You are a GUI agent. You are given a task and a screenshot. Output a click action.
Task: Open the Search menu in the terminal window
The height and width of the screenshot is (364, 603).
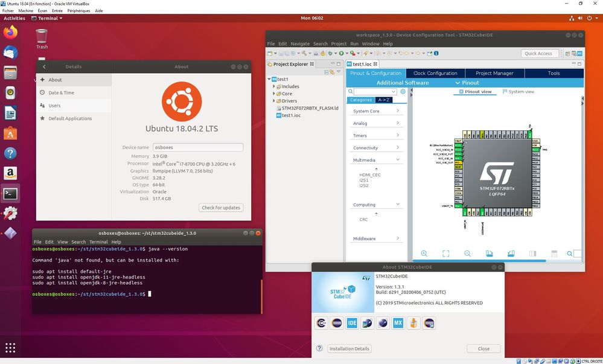78,242
